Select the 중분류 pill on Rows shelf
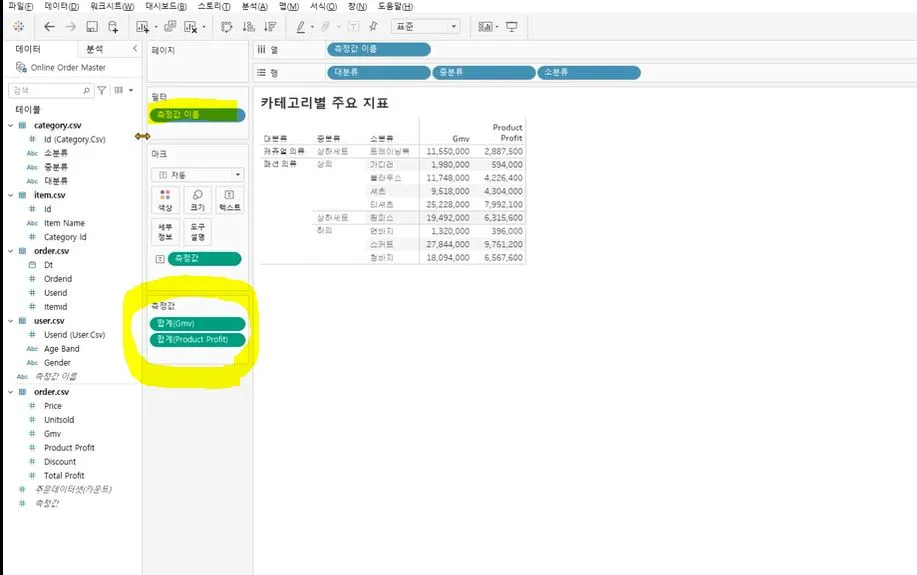The width and height of the screenshot is (917, 575). (484, 72)
